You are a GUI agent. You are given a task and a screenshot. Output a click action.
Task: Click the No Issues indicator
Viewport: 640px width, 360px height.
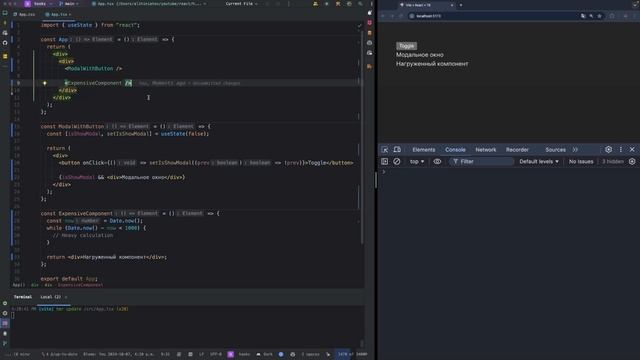pyautogui.click(x=581, y=162)
